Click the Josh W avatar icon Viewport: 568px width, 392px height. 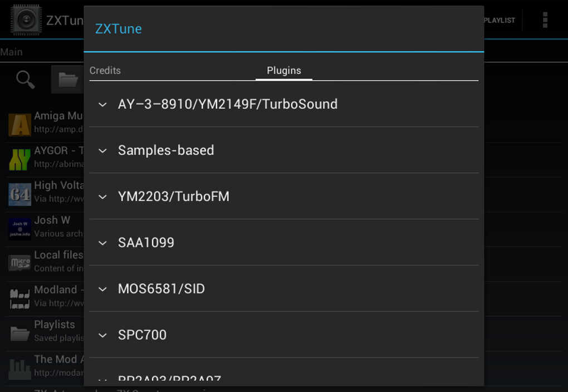pos(19,228)
